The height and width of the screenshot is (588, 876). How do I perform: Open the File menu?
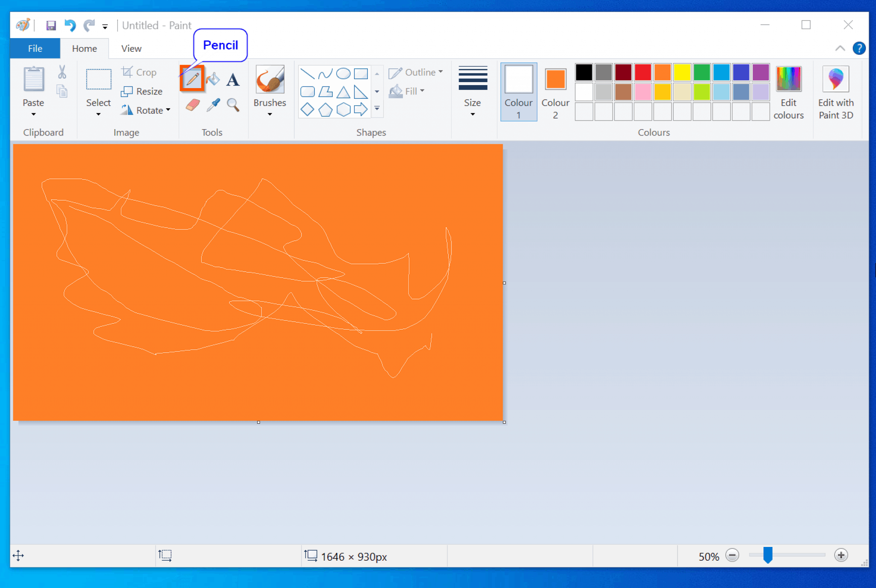point(34,48)
